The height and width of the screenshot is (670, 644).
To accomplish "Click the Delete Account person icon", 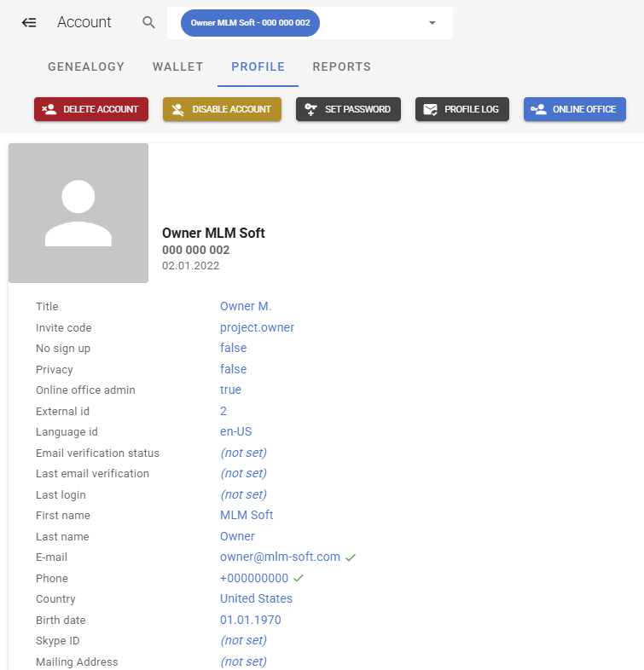I will [x=49, y=109].
